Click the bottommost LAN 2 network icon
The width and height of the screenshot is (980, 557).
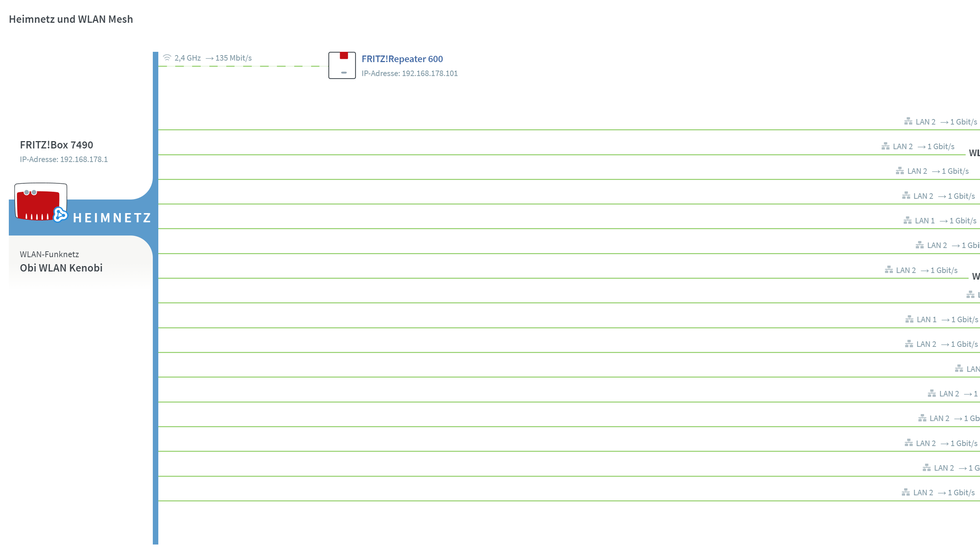point(905,492)
